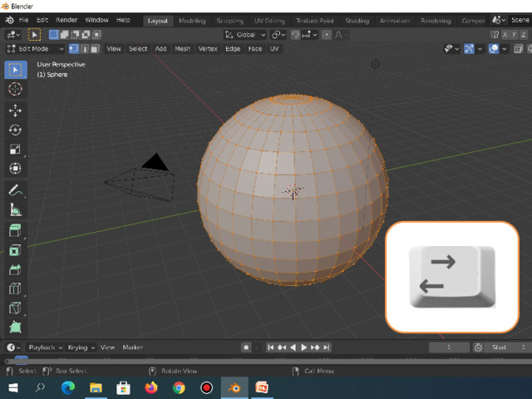Toggle viewport gizmos display

[x=469, y=49]
